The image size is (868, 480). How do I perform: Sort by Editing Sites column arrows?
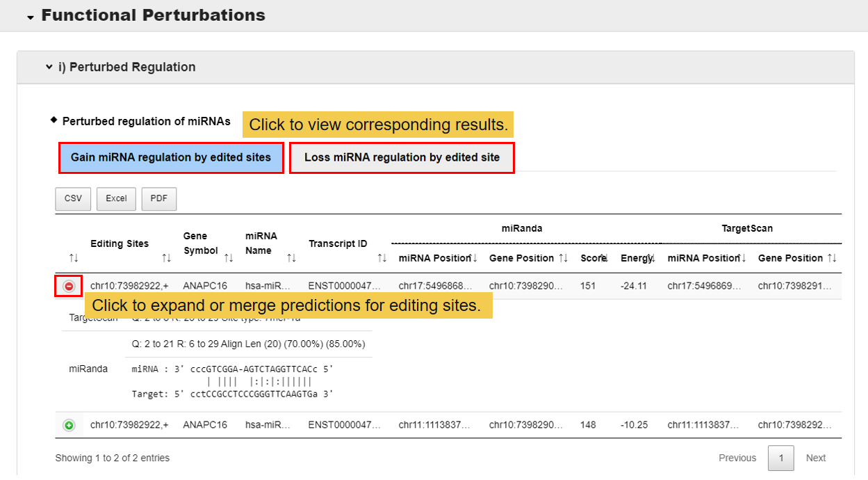point(166,258)
